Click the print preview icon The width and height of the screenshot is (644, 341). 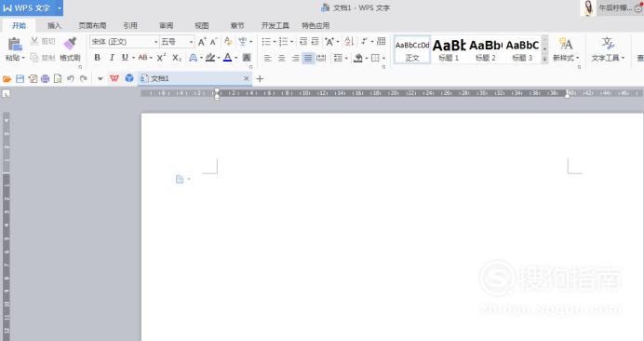(x=58, y=78)
